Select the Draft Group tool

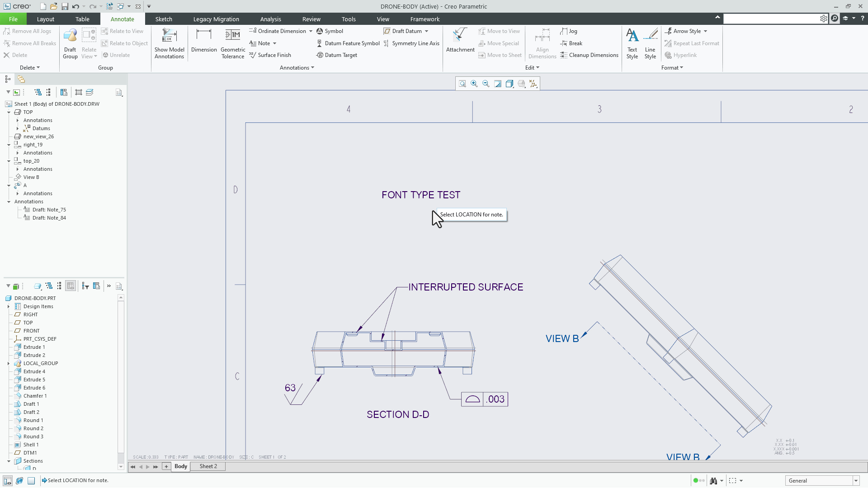coord(70,44)
